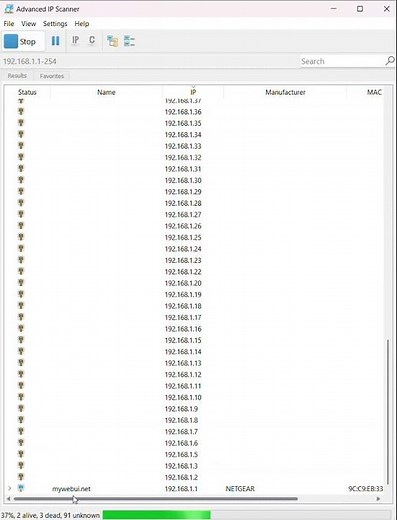Click the status icon for 192.168.1.10
Viewport: 397px width, 520px height.
tap(21, 397)
